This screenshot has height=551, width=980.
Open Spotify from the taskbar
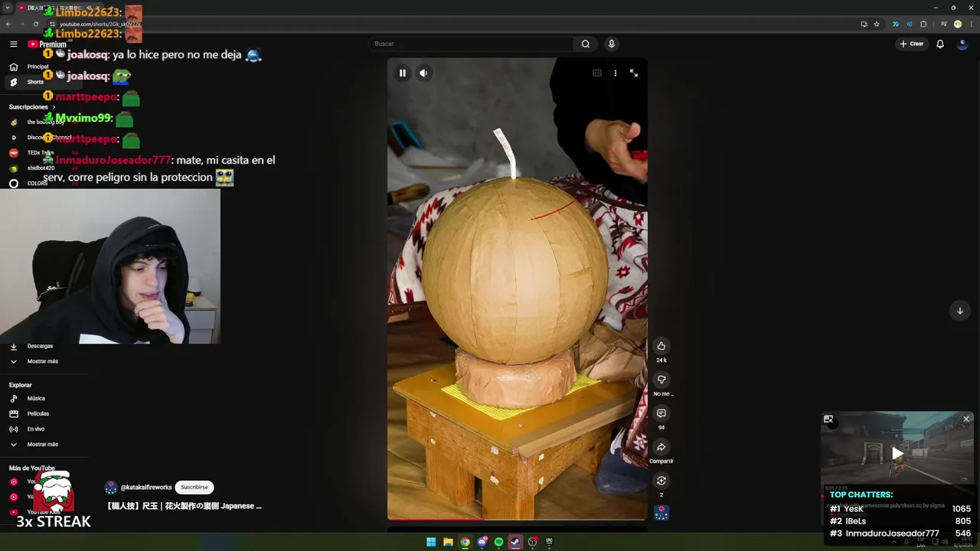point(499,542)
